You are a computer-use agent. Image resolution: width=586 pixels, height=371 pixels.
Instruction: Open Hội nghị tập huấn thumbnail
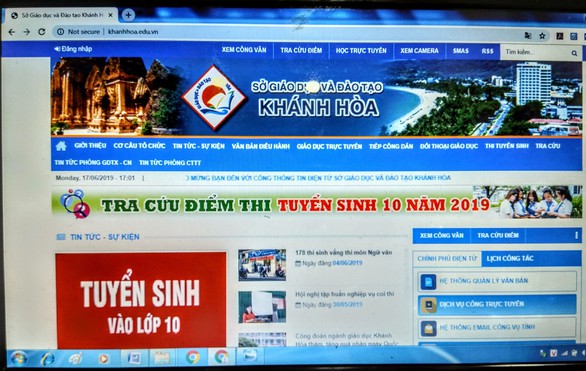262,307
